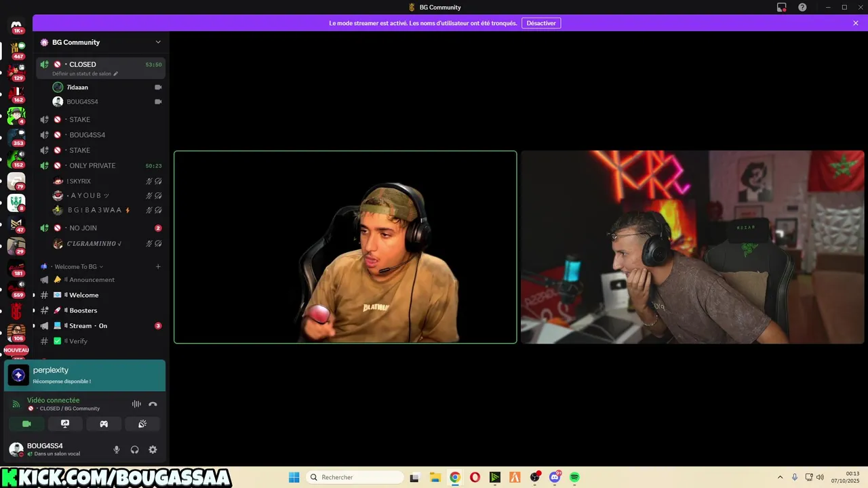This screenshot has height=488, width=868.
Task: Open server with 181 badge in sidebar
Action: [x=16, y=267]
